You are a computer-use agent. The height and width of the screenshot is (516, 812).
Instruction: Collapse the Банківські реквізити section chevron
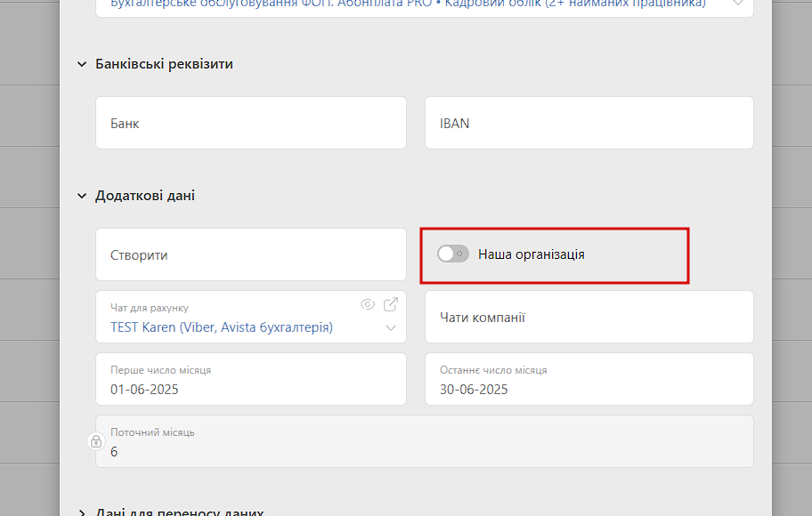pos(82,64)
